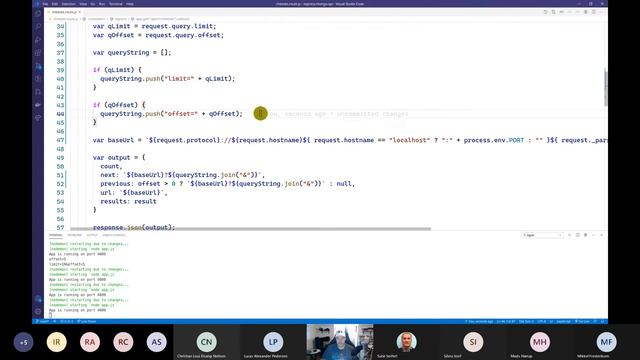Screen dimensions: 640x360
Task: Click the git branch status bar item
Action: pos(42,322)
